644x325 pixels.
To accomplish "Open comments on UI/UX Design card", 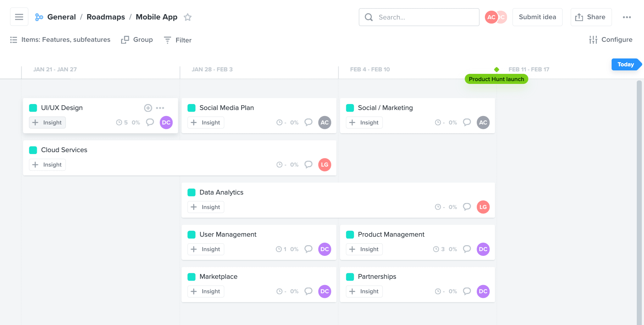I will pyautogui.click(x=150, y=122).
